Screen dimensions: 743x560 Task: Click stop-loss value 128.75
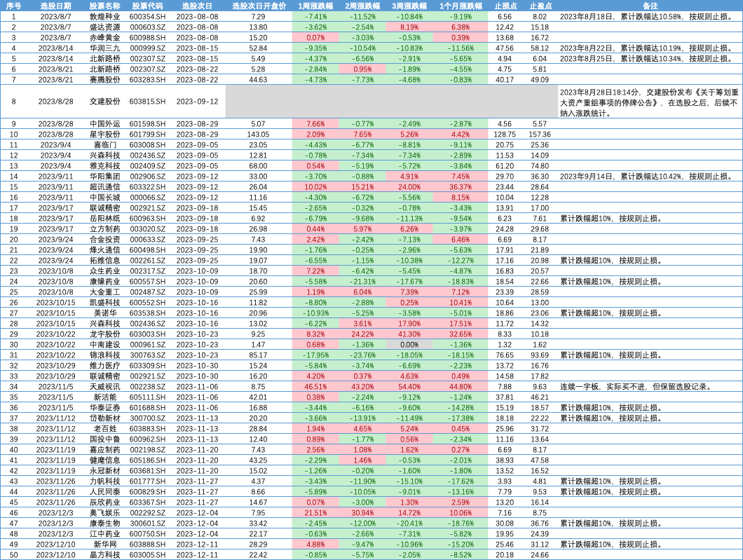pos(505,134)
